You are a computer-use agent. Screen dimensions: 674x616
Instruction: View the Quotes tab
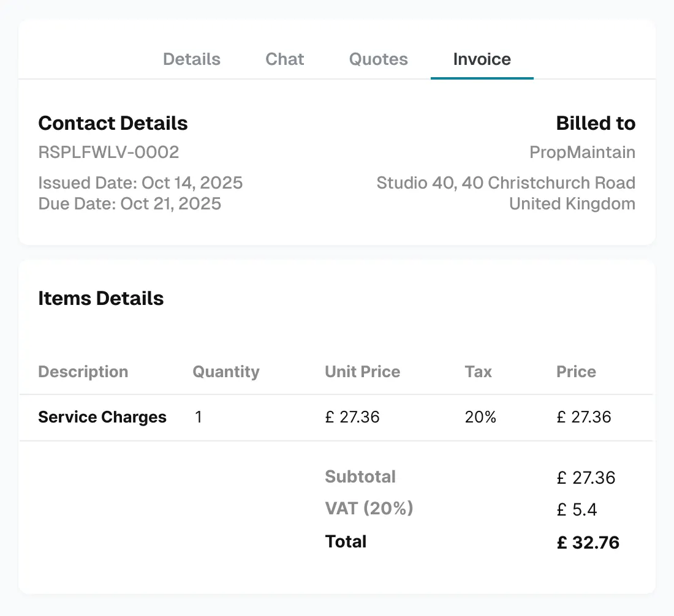pos(378,59)
